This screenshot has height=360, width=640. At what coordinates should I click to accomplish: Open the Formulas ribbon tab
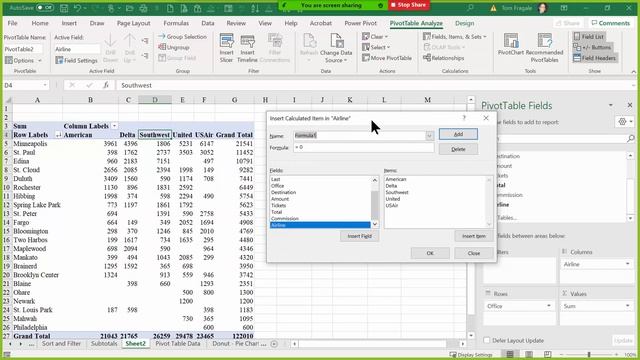(x=176, y=23)
